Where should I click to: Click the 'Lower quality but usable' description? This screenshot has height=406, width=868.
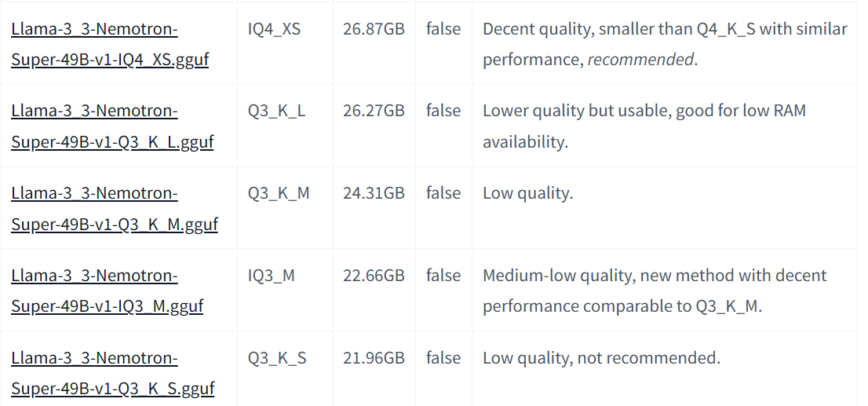tap(644, 126)
